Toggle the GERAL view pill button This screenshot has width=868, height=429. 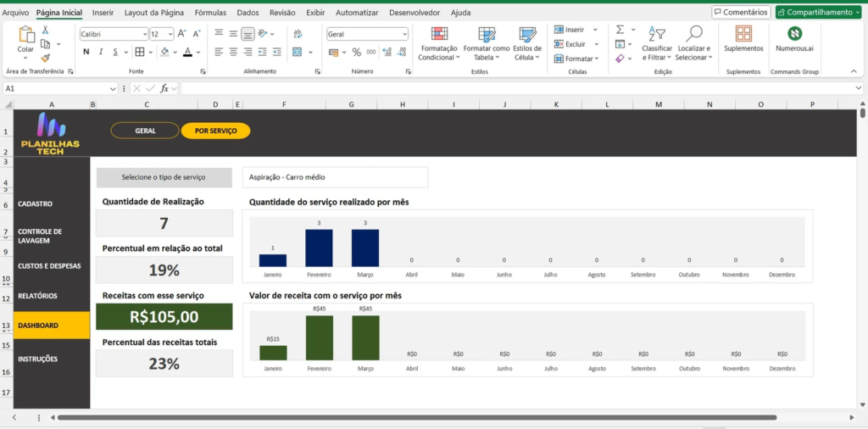click(145, 131)
